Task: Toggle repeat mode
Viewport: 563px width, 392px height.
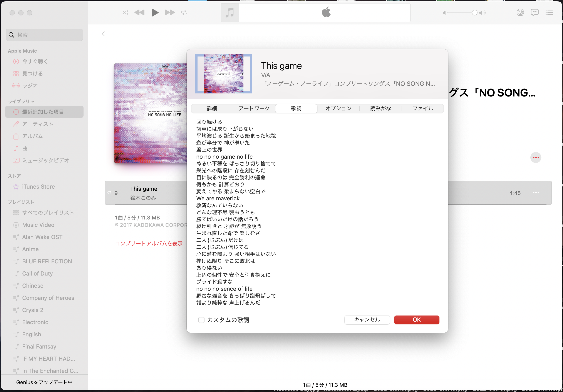Action: point(184,13)
